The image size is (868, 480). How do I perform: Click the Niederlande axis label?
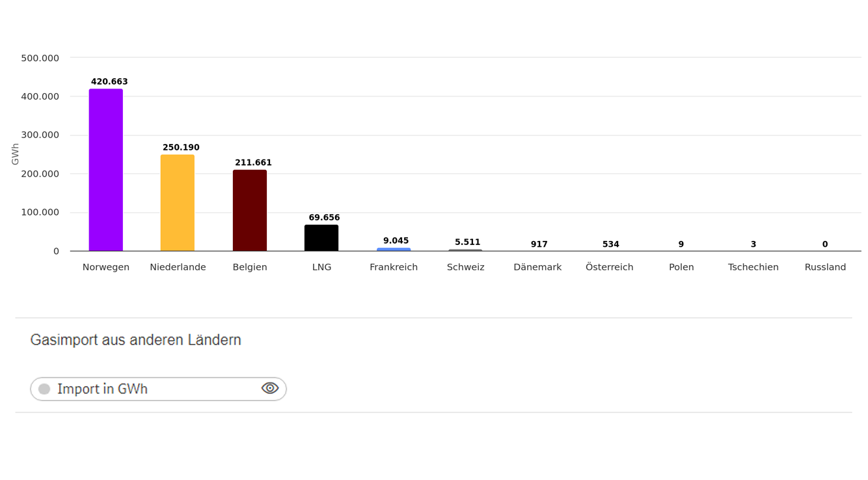click(x=178, y=267)
